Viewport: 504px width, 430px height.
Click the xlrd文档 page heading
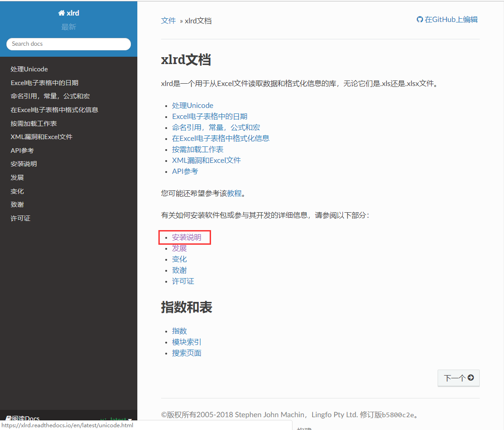click(186, 60)
